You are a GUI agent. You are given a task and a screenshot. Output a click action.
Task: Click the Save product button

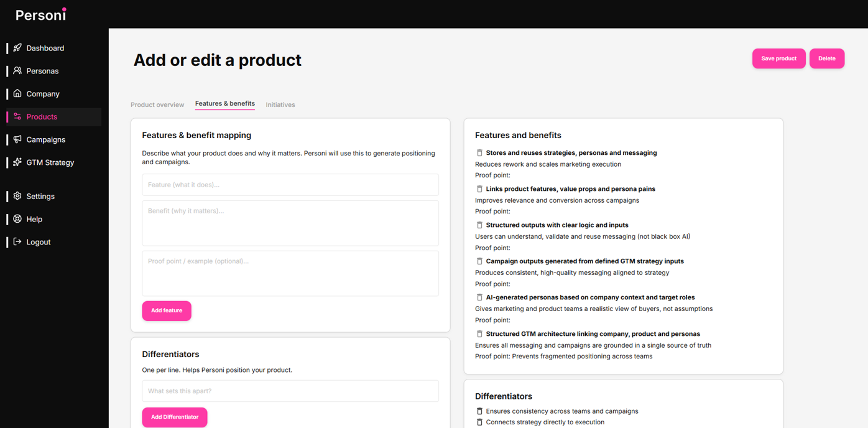click(x=779, y=58)
